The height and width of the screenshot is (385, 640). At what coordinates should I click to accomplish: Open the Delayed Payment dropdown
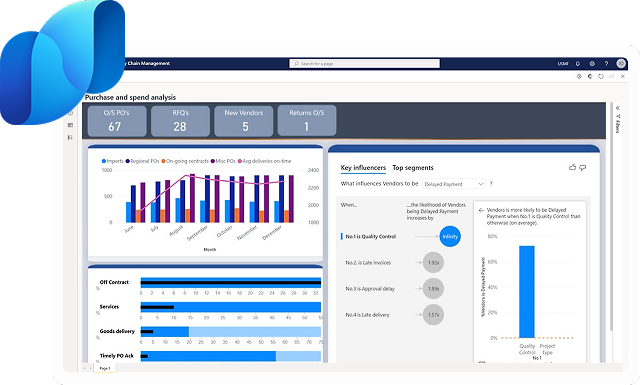click(454, 184)
